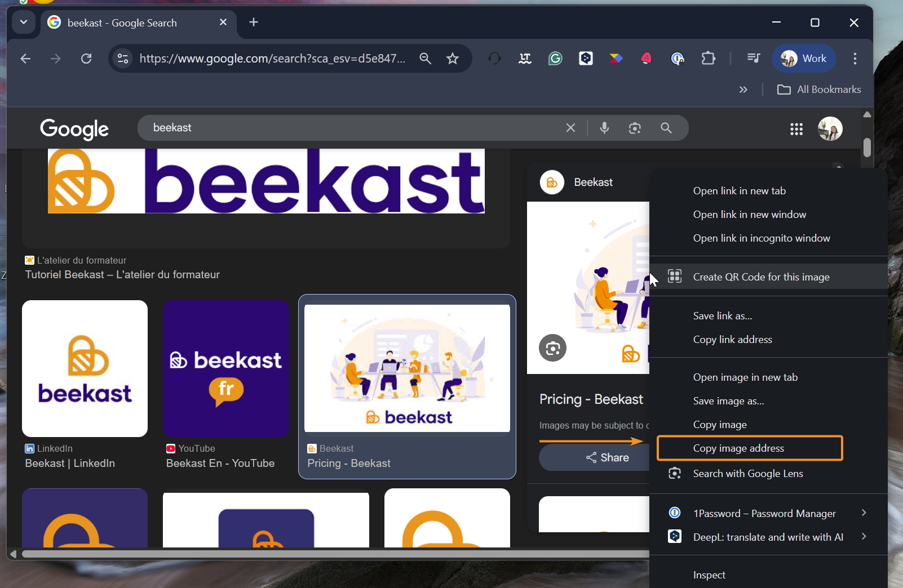Search by image with the Lens icon
The image size is (903, 588).
(635, 128)
